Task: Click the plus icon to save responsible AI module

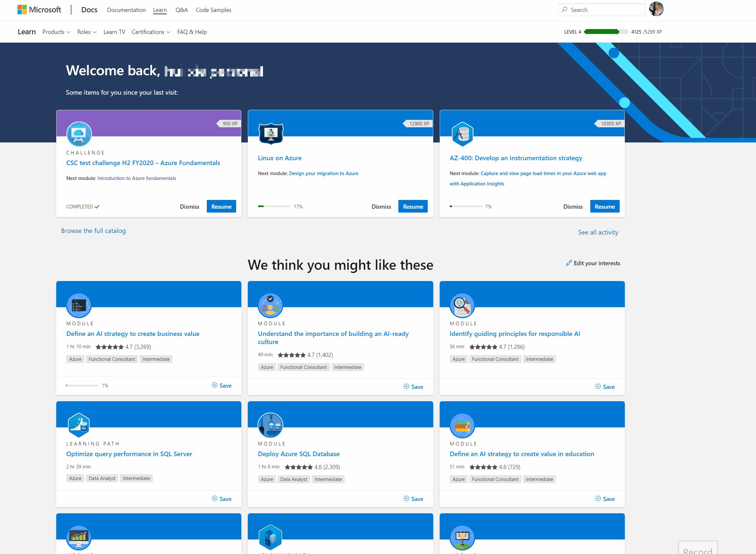Action: coord(598,387)
